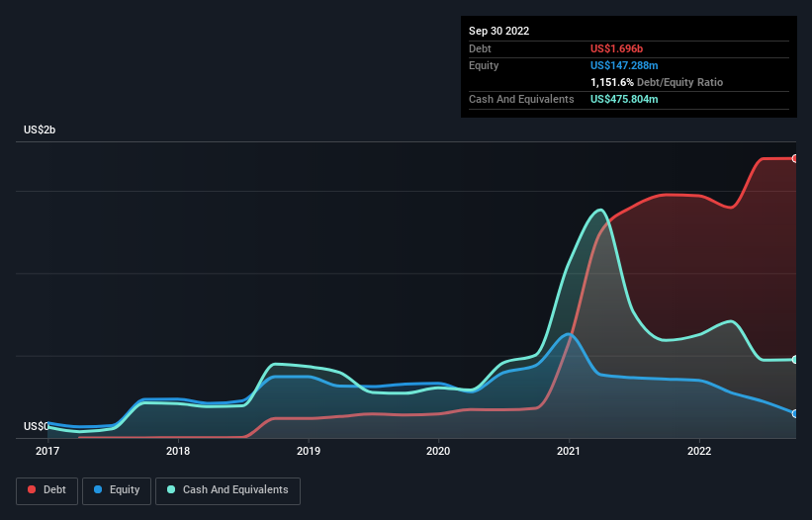Select the 2022 x-axis label

tap(699, 451)
